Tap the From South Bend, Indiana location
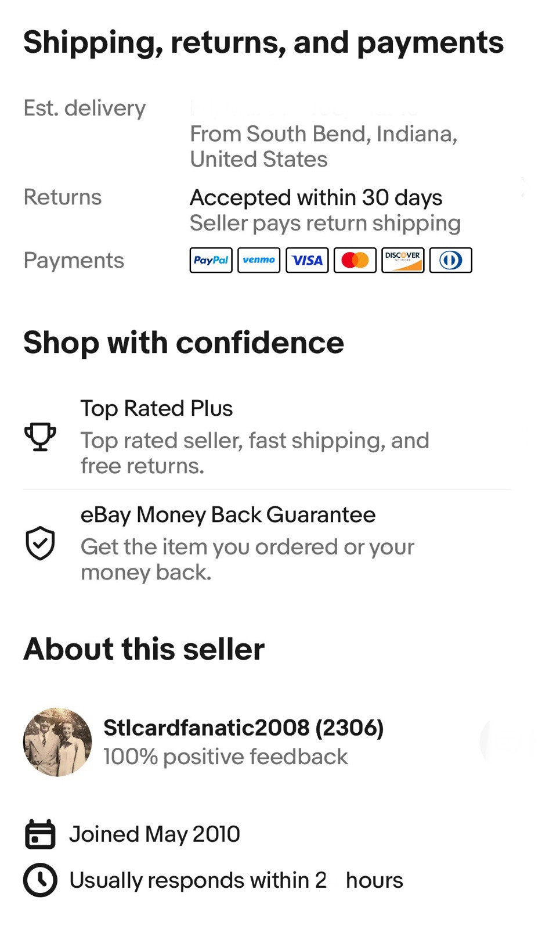 pyautogui.click(x=324, y=146)
